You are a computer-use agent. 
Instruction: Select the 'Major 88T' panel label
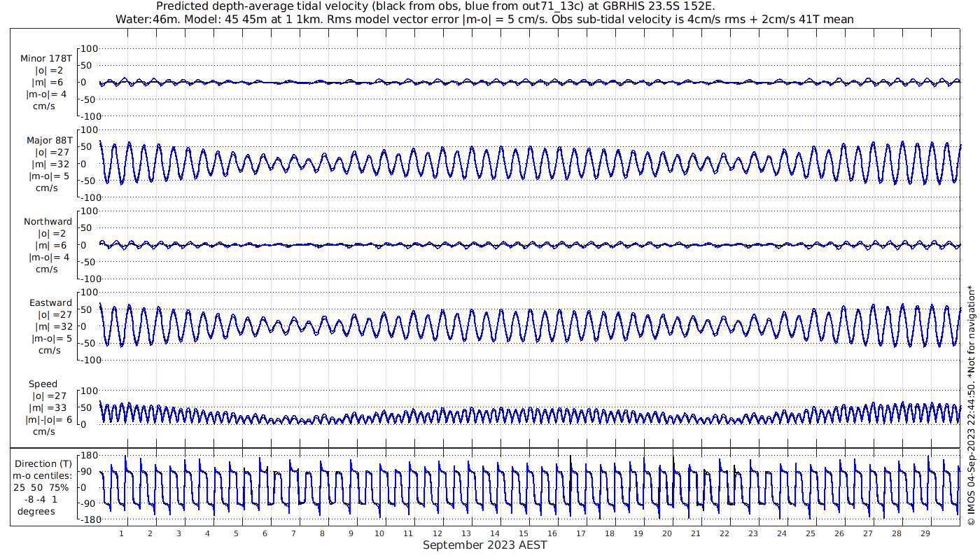[x=49, y=140]
